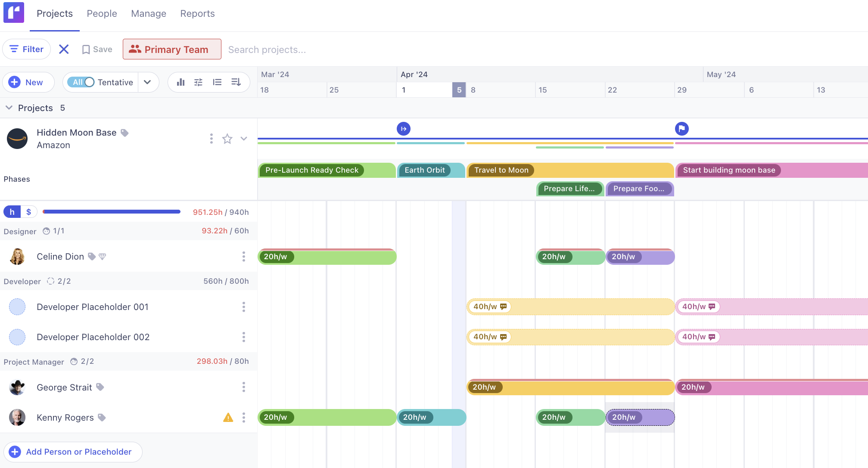Click Add Person or Placeholder button
Screen dimensions: 868x468
pos(73,452)
